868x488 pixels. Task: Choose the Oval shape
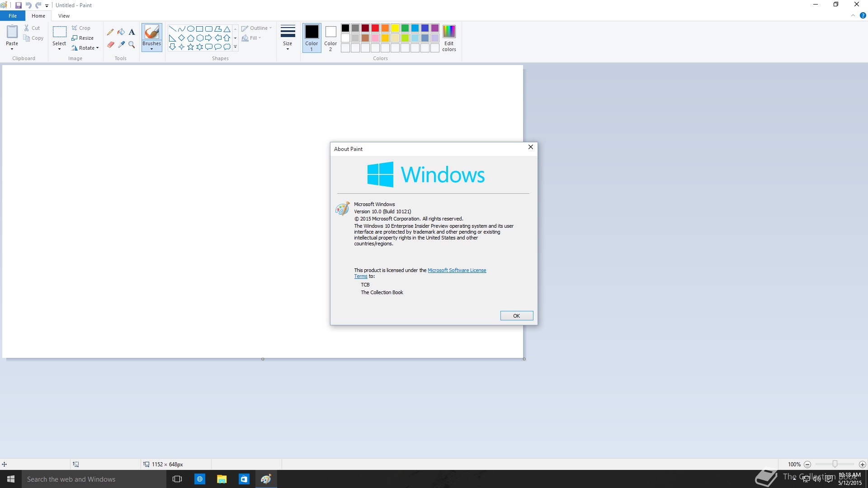[190, 29]
